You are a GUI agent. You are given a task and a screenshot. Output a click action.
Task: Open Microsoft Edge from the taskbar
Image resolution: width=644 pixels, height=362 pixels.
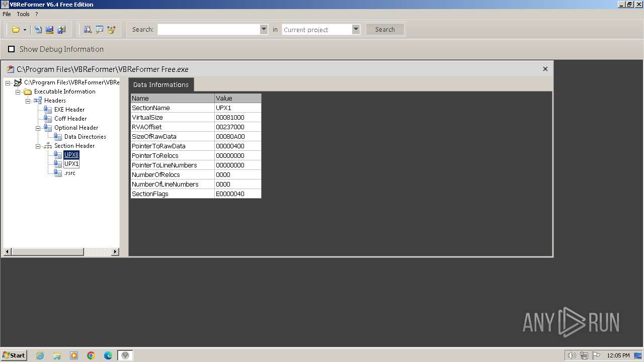click(108, 355)
